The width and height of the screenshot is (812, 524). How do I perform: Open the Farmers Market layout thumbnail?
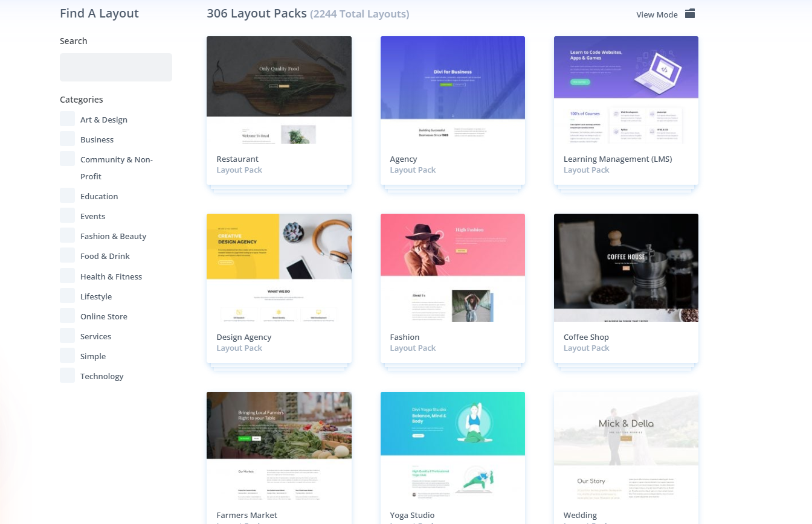click(x=279, y=446)
